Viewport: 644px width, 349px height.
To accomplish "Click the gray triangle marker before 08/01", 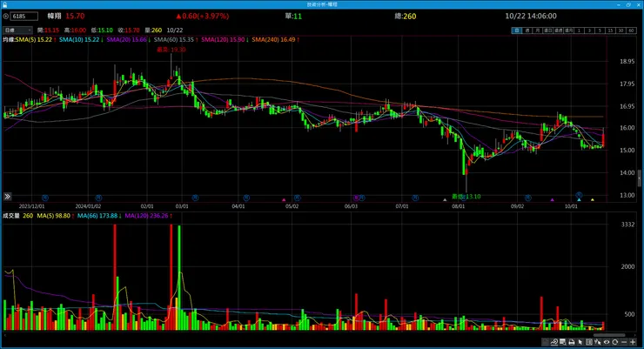I will click(445, 200).
